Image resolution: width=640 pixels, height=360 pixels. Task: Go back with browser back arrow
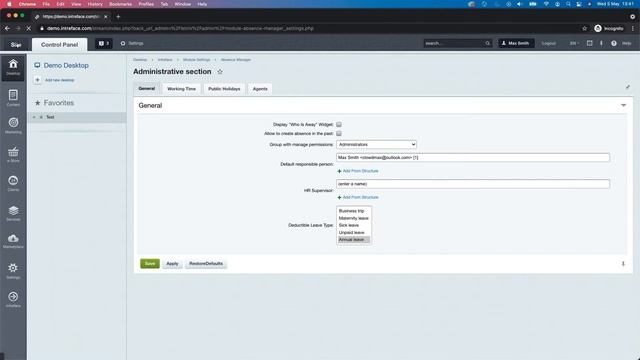7,29
